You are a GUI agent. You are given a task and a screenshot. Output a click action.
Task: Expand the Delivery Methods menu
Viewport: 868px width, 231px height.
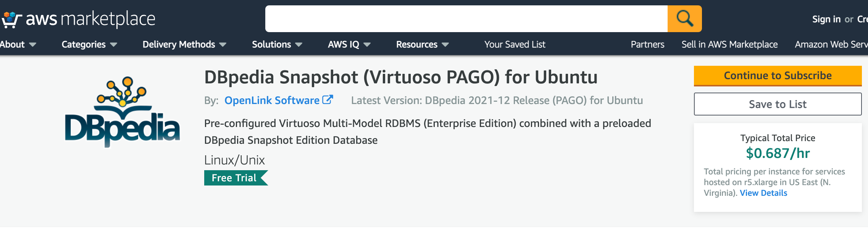[184, 44]
